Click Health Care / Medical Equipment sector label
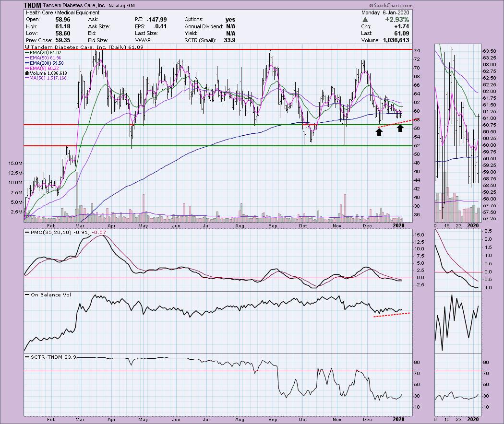Screen dimensions: 504x424 (x=63, y=12)
